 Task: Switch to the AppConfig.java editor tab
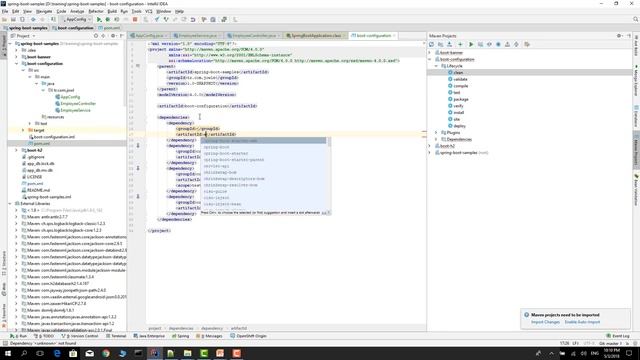(149, 36)
